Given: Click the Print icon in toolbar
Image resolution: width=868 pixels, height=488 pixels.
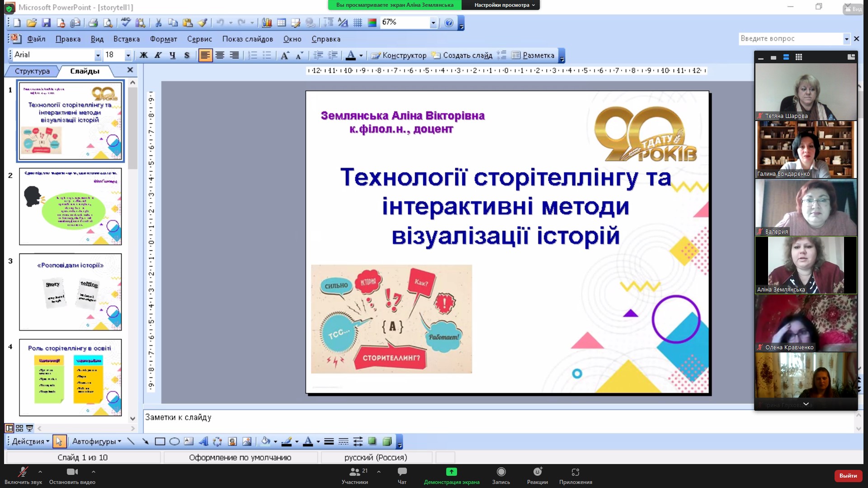Looking at the screenshot, I should tap(93, 23).
